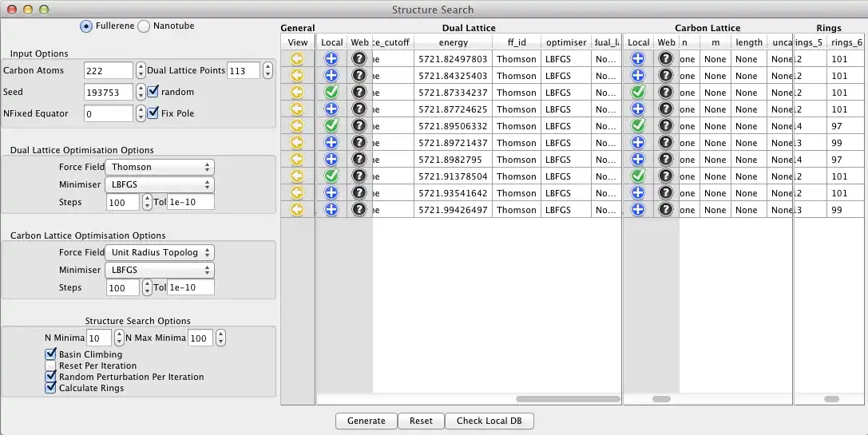Open Carbon Lattice Force Field Unit Radius dropdown

pos(160,252)
